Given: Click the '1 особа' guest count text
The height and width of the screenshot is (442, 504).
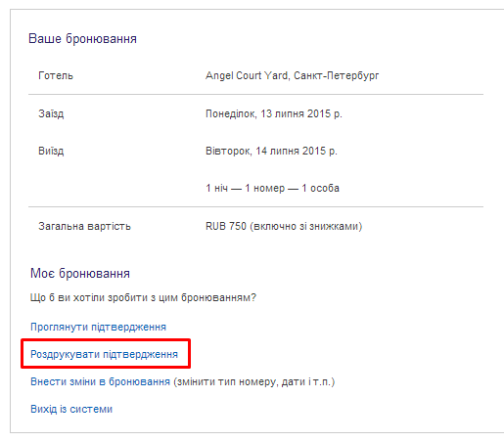Looking at the screenshot, I should (320, 188).
